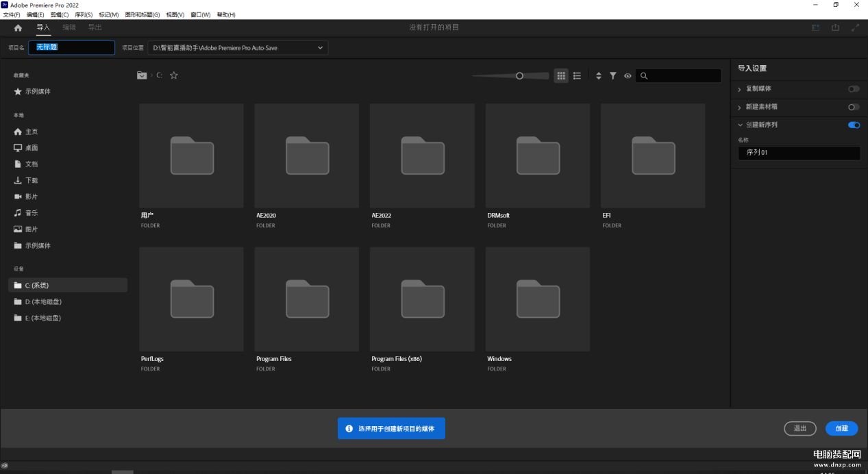Enable the 新建素材箱 toggle

[x=854, y=107]
